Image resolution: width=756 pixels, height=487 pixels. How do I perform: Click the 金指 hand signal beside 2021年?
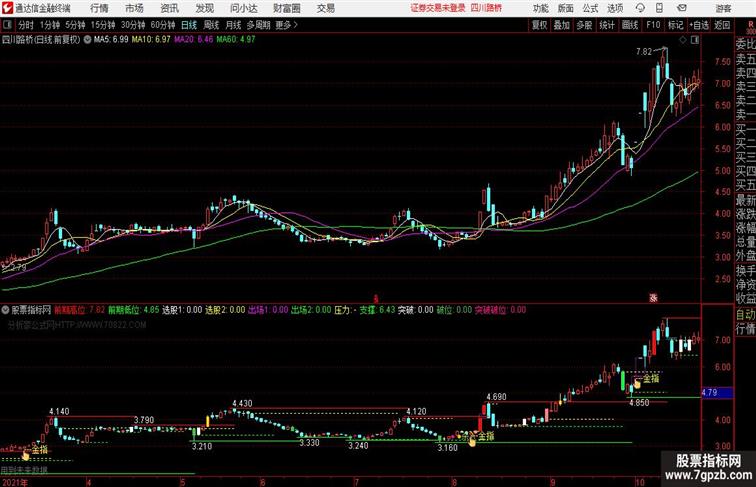(x=35, y=451)
